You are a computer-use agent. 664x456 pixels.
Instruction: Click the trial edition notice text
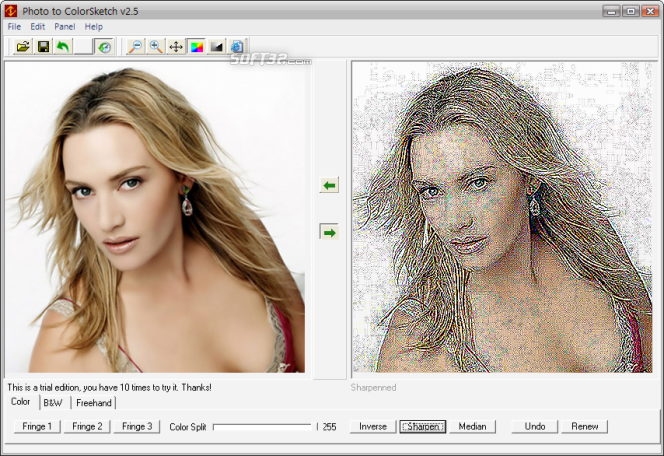pos(109,387)
